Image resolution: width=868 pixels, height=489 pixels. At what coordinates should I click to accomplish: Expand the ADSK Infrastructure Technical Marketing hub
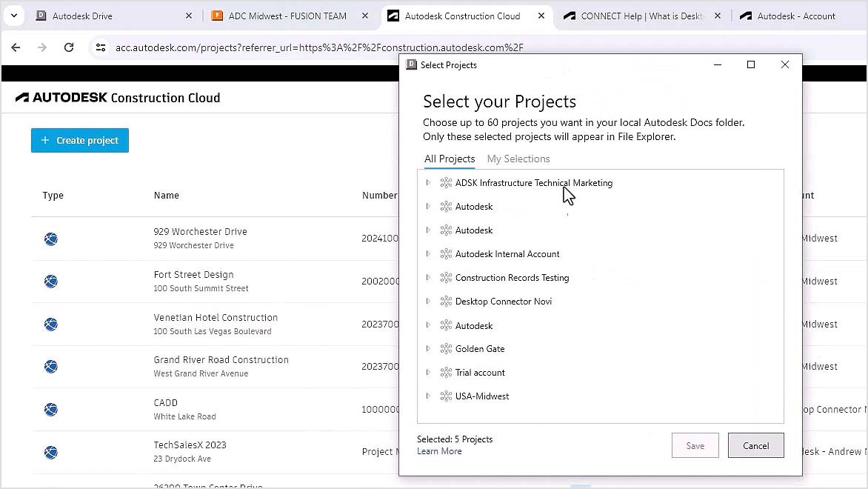click(428, 183)
